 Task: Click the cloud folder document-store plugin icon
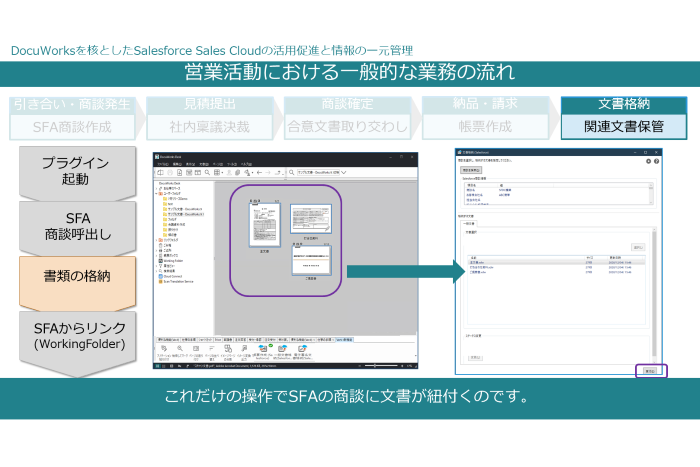click(282, 348)
